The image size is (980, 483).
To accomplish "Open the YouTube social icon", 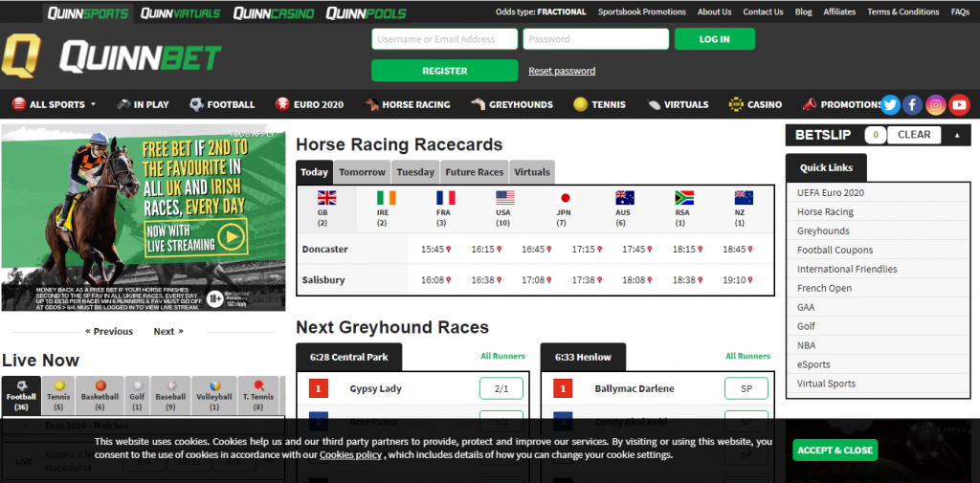I will 959,105.
